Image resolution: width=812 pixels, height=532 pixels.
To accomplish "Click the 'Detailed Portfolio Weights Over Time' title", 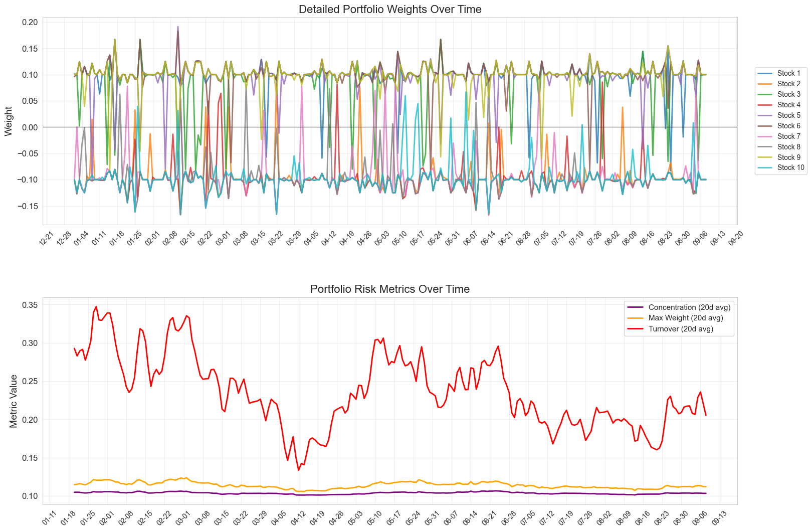I will coord(390,9).
